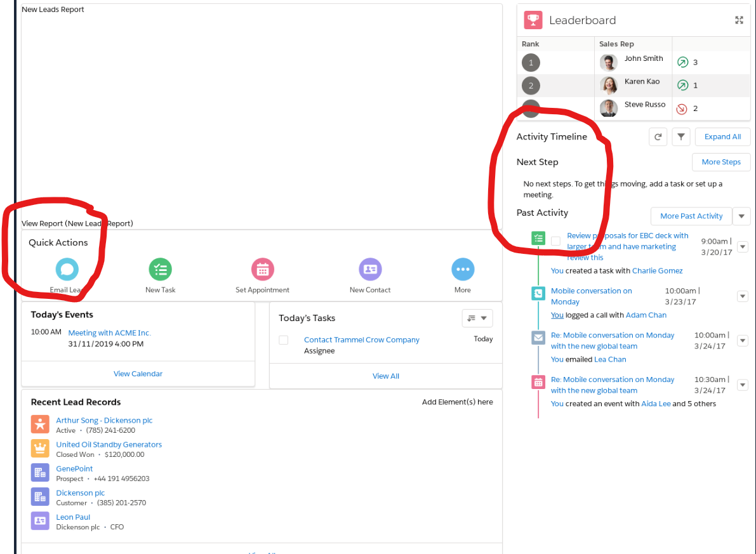The width and height of the screenshot is (756, 554).
Task: Open the Lea Chan link
Action: point(611,359)
